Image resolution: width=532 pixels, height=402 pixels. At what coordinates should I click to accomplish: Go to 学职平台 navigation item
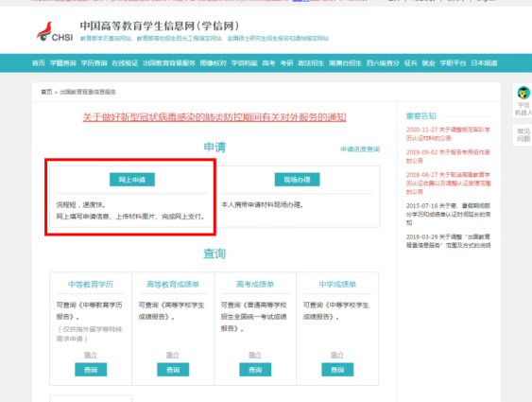click(453, 62)
